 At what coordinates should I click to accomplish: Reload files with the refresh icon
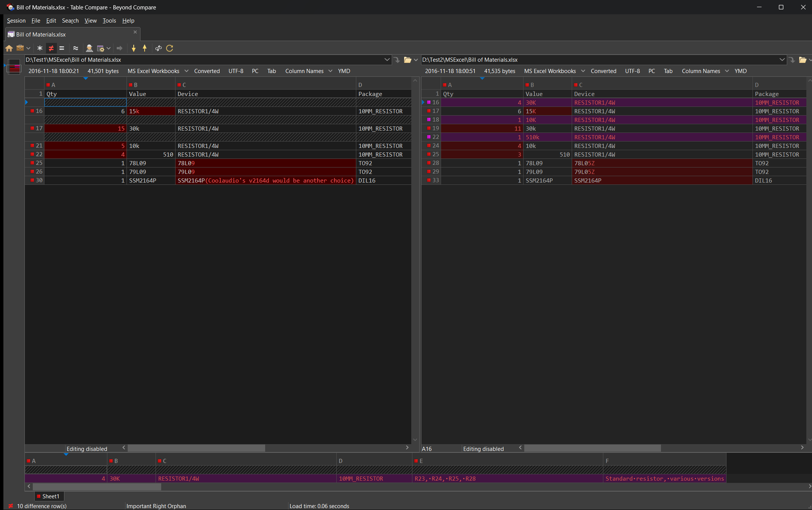[170, 48]
